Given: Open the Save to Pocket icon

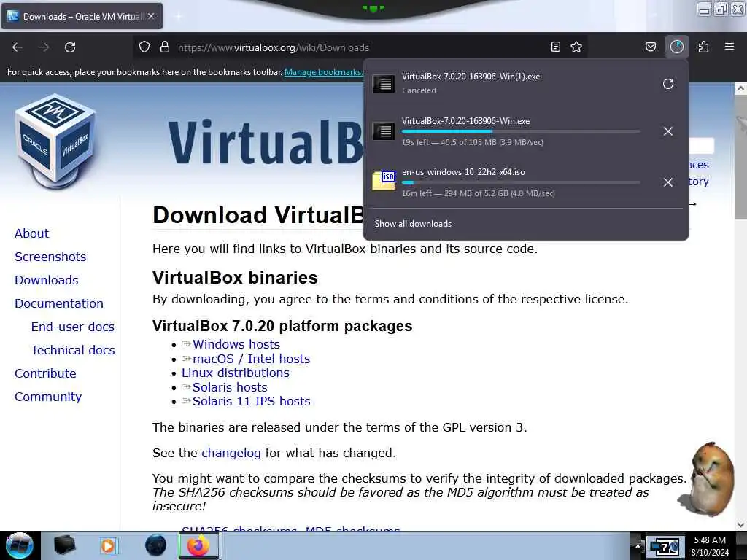Looking at the screenshot, I should point(650,47).
